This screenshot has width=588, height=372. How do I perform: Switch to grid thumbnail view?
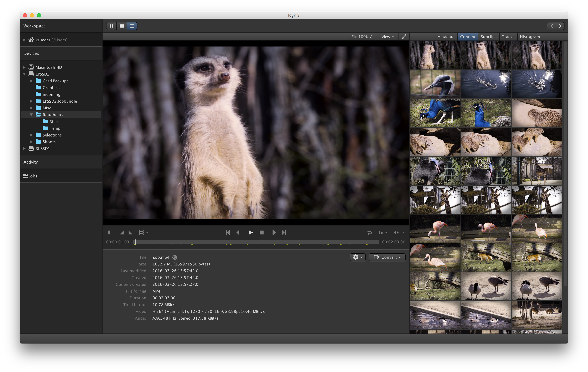click(x=112, y=26)
